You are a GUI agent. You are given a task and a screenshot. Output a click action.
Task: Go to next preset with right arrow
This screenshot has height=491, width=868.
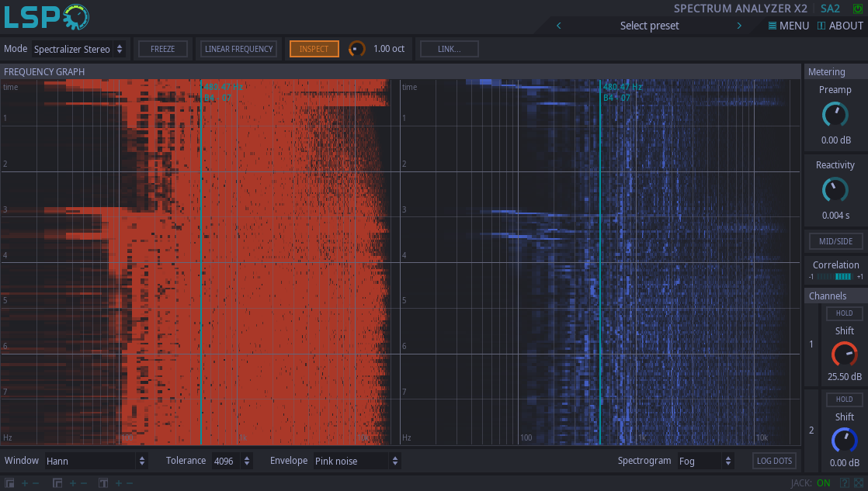(x=739, y=26)
